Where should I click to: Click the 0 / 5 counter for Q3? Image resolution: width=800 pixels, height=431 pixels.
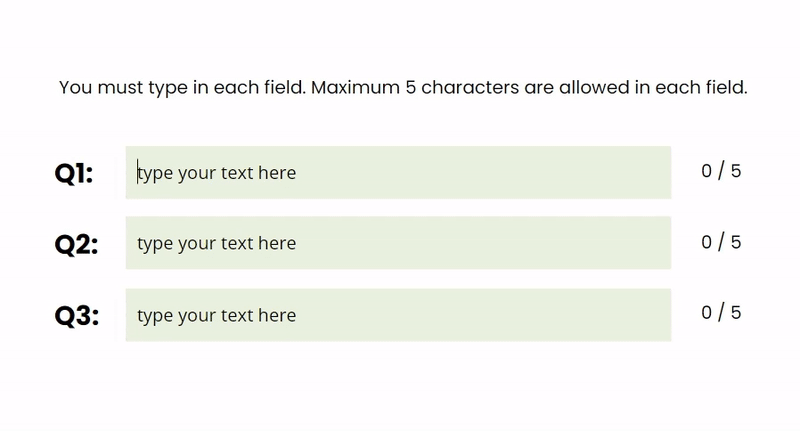[x=721, y=313]
